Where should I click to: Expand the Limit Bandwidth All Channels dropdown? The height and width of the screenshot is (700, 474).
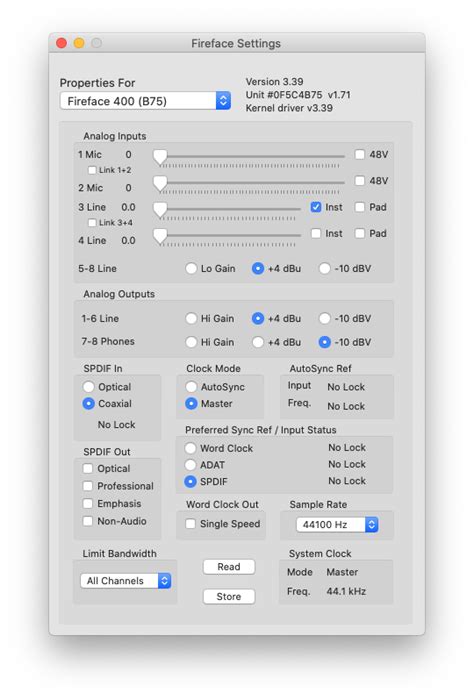(x=126, y=581)
